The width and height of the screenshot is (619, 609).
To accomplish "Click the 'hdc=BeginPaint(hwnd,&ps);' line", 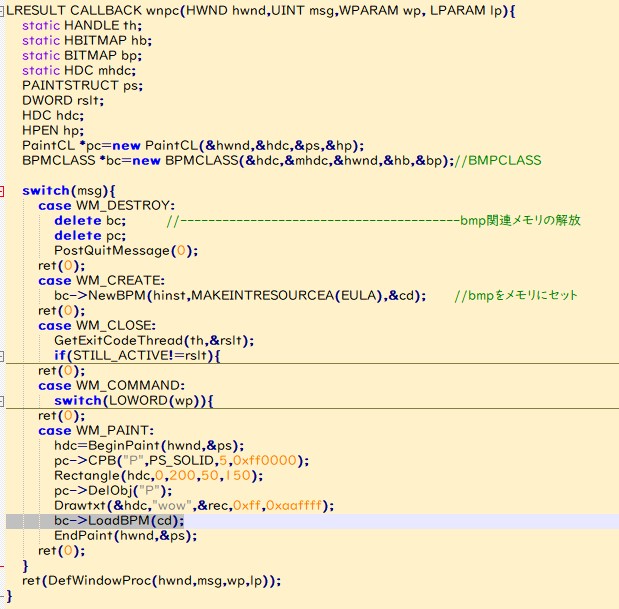I will tap(149, 446).
